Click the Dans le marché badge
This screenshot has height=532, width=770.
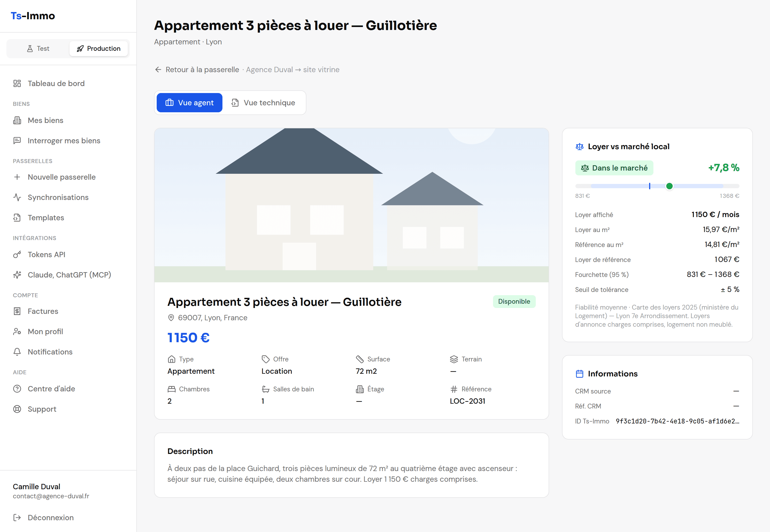click(x=614, y=168)
